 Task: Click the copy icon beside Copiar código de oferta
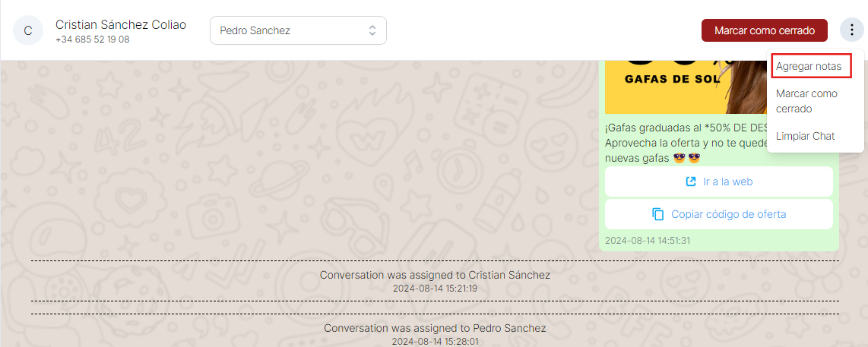tap(658, 214)
